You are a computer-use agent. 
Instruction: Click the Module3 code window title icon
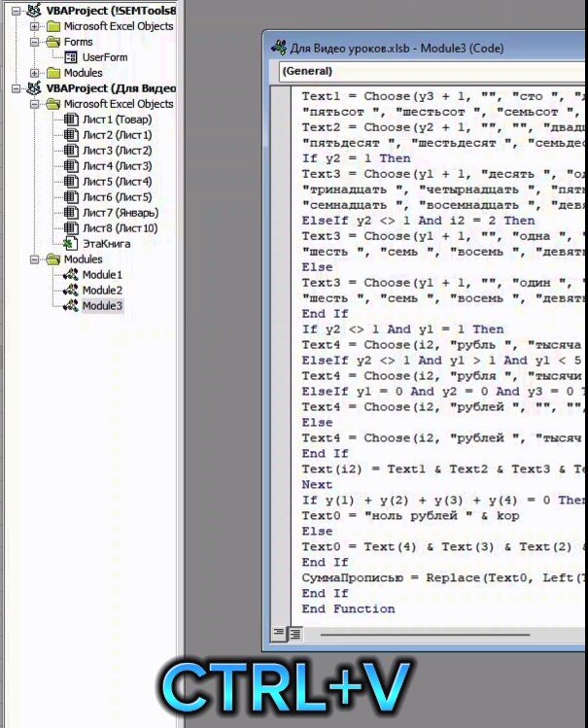point(279,48)
